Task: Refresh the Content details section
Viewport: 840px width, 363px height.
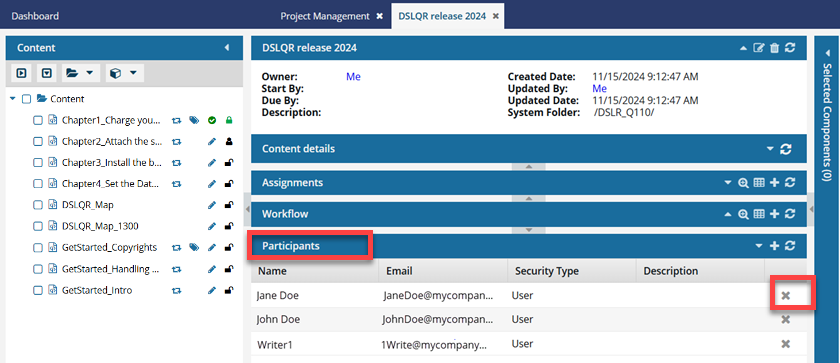Action: click(x=786, y=149)
